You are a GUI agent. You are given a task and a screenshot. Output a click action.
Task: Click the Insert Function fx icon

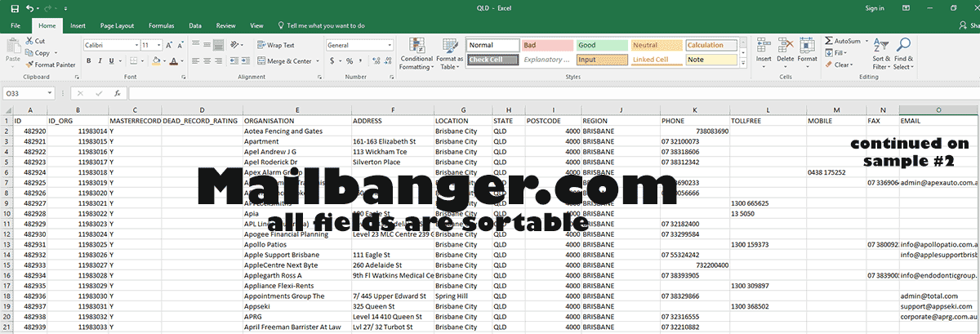(118, 93)
